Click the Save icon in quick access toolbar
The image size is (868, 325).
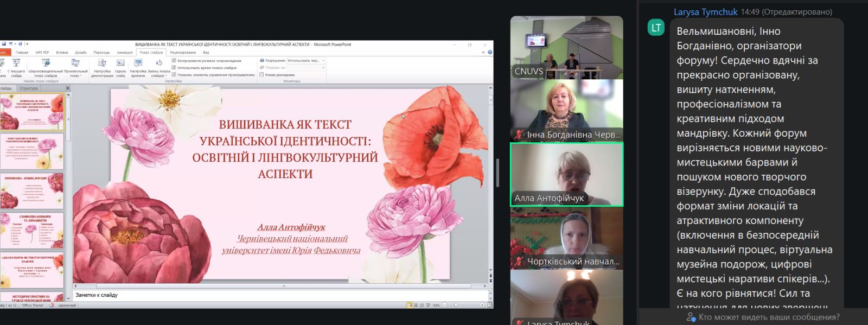pyautogui.click(x=4, y=44)
